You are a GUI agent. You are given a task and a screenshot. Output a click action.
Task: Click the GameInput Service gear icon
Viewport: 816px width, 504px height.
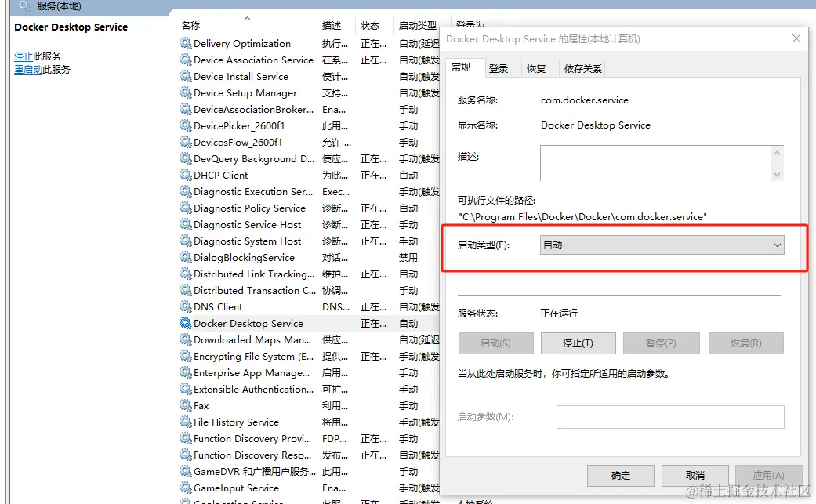(185, 488)
